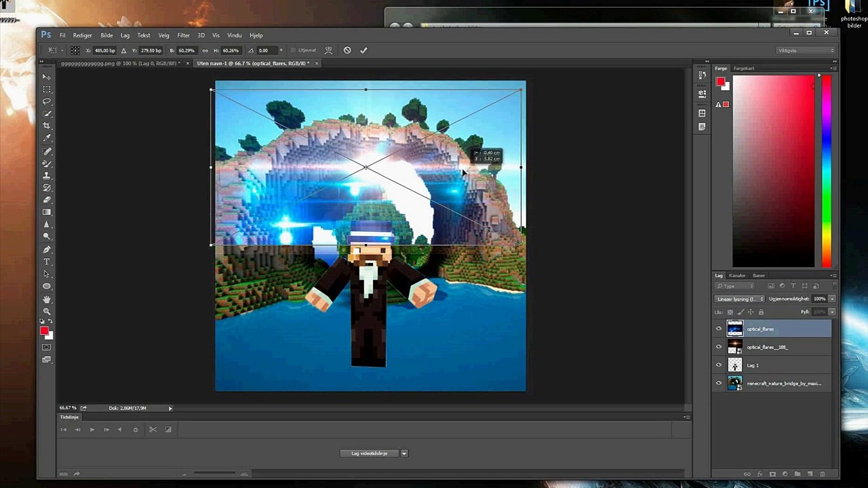Open the Filter menu
The height and width of the screenshot is (488, 868).
click(x=183, y=35)
